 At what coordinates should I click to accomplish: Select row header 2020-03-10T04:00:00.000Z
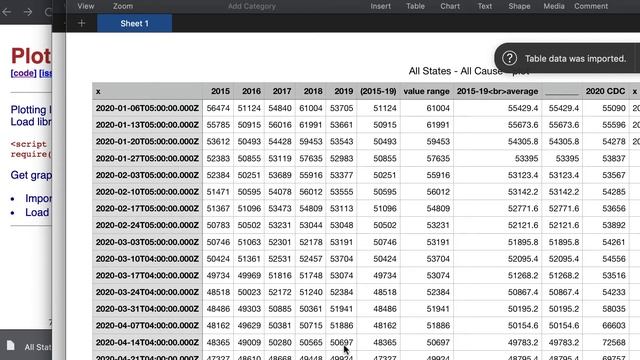click(x=147, y=259)
